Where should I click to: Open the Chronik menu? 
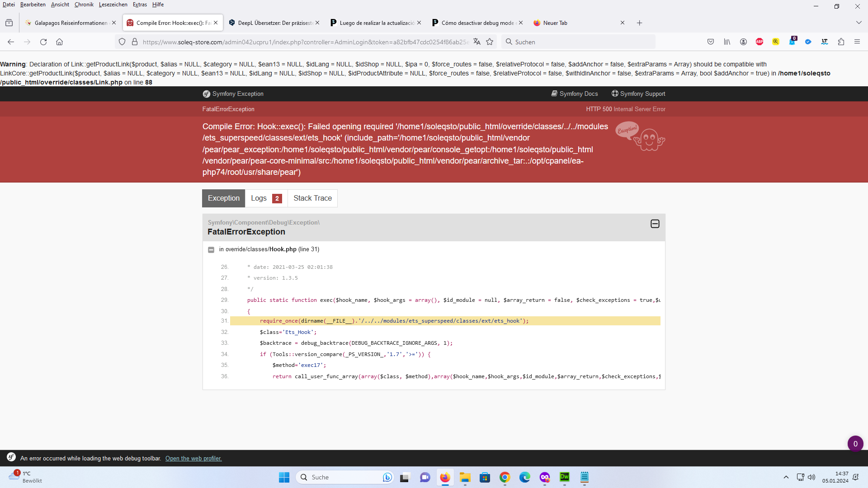[84, 5]
